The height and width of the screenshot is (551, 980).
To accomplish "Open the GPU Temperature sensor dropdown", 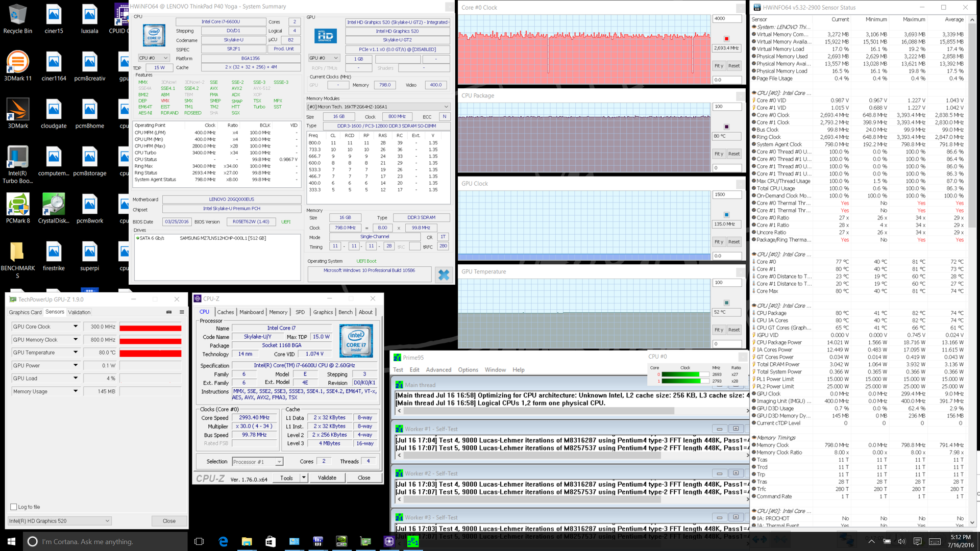I will tap(76, 352).
